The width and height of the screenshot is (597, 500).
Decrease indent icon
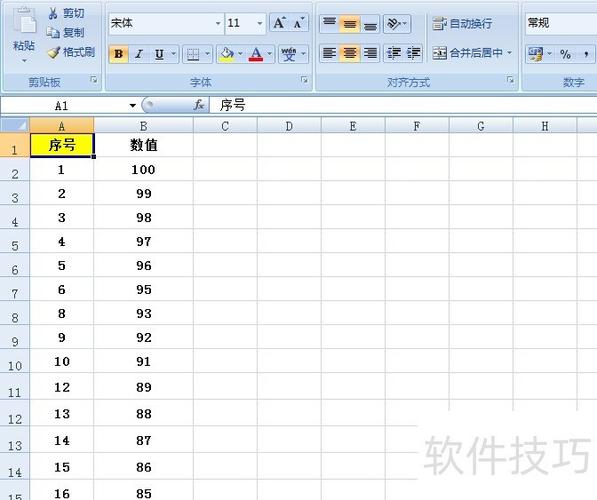click(x=394, y=53)
